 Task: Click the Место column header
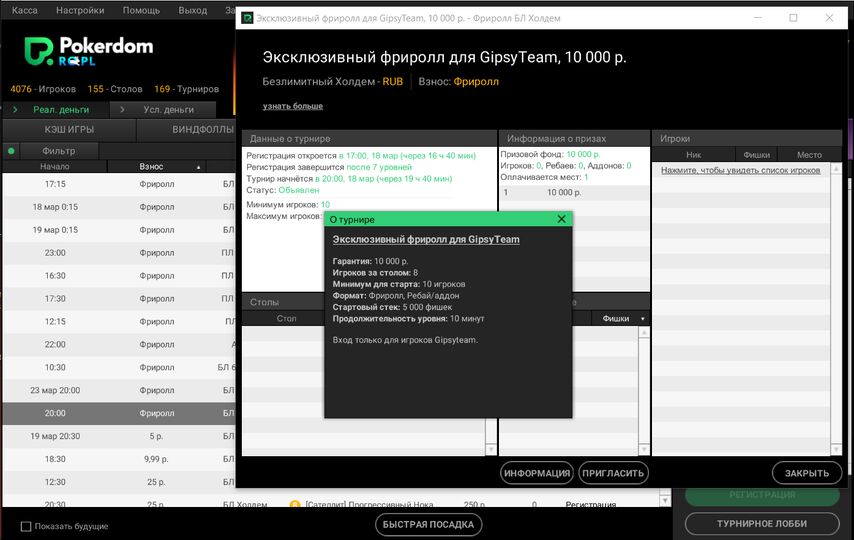809,155
